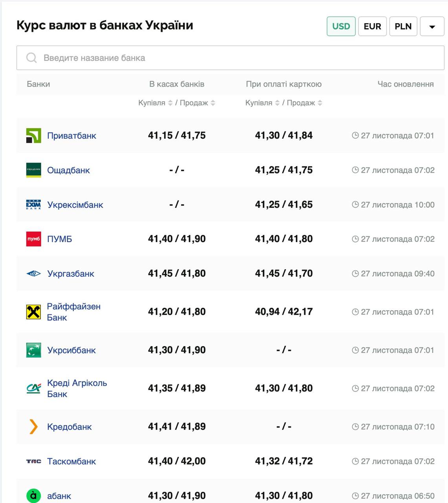Viewport: 448px width, 503px height.
Task: Click the red ПУМБ logo icon
Action: [33, 239]
